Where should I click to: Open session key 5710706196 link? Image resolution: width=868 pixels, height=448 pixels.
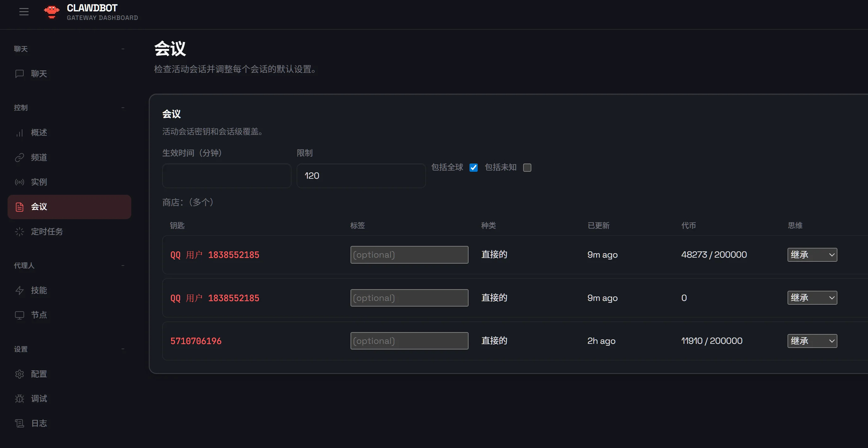196,341
